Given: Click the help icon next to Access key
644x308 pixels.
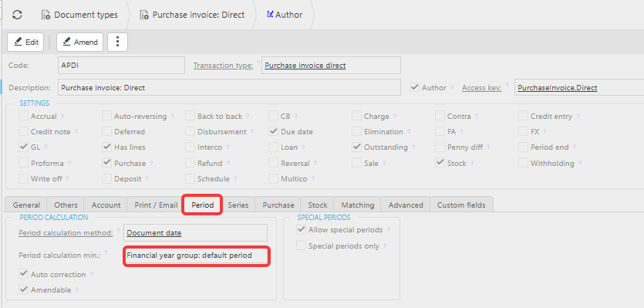Looking at the screenshot, I should point(507,85).
